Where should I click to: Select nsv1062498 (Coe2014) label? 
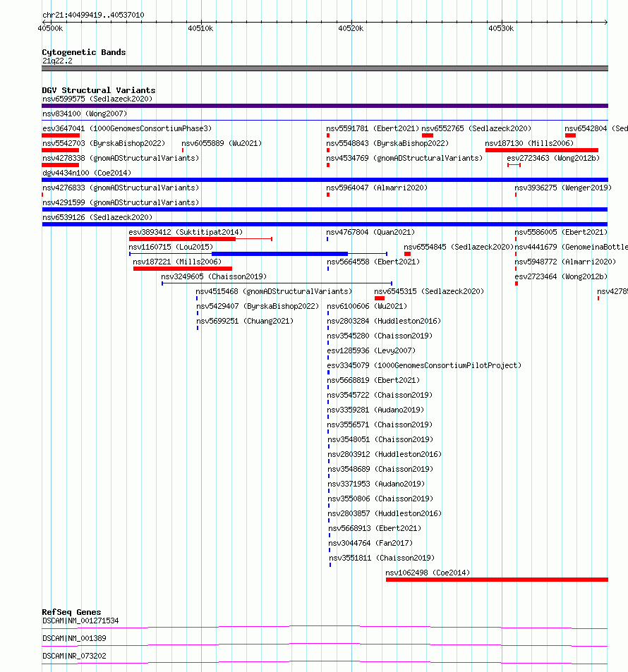(x=428, y=573)
